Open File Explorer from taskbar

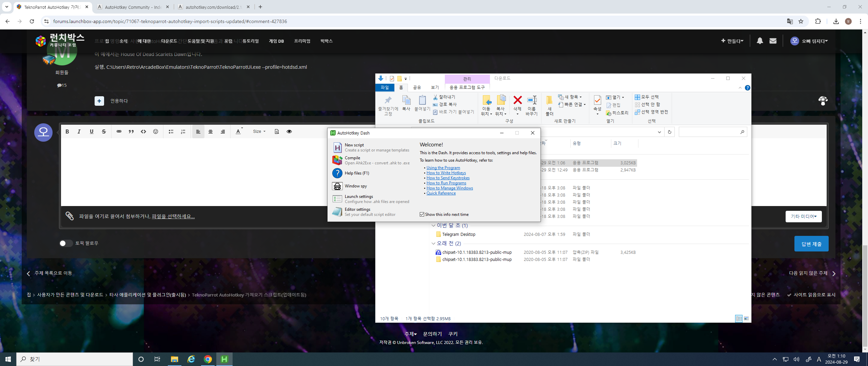(x=174, y=359)
